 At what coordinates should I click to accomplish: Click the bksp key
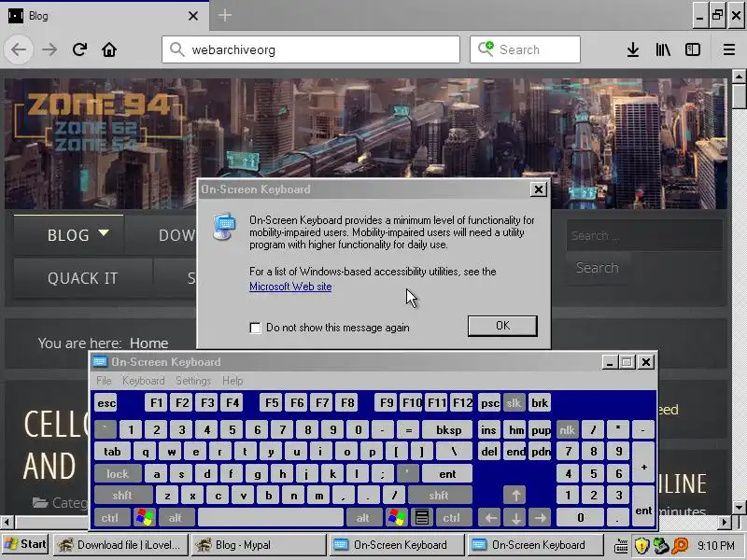point(448,430)
